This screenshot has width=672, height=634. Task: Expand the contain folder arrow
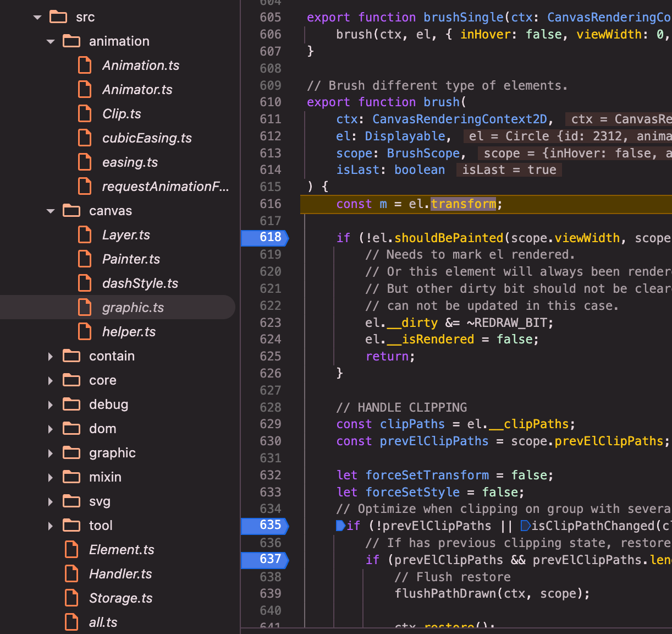coord(51,357)
